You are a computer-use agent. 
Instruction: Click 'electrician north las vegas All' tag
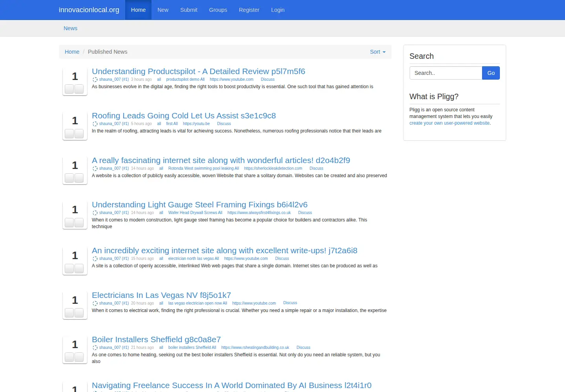pos(193,259)
